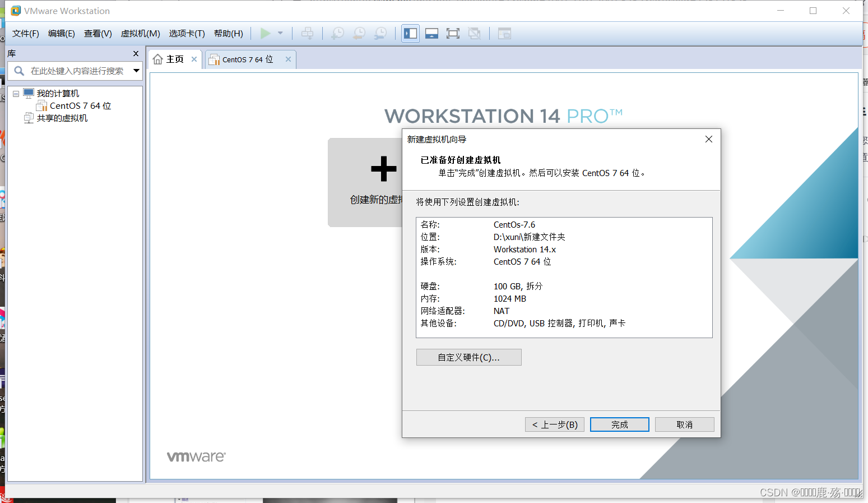Toggle the thumbnail bar icon
Screen dimensions: 868x503
tap(431, 34)
